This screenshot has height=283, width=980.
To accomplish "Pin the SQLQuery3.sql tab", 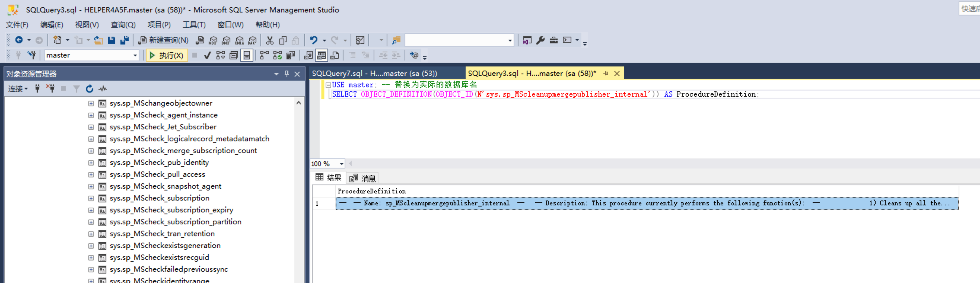I will point(606,73).
